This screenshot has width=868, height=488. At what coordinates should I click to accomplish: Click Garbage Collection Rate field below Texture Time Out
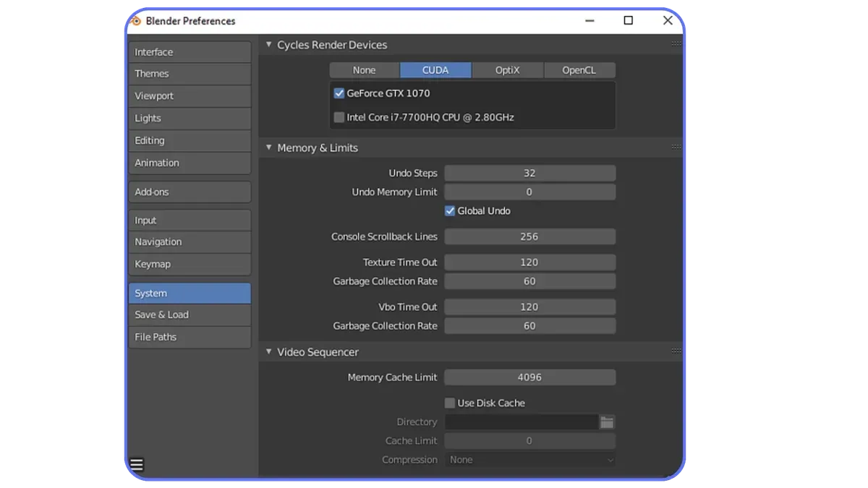530,281
